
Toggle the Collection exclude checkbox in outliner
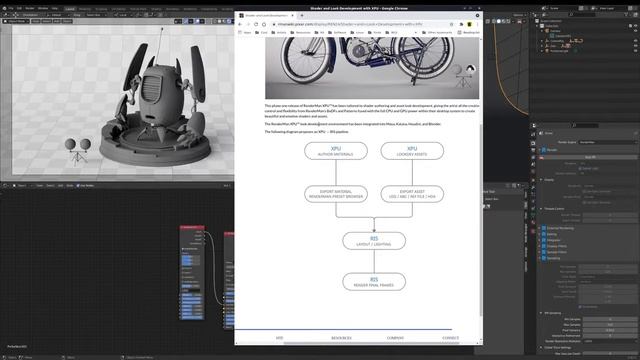tap(630, 26)
